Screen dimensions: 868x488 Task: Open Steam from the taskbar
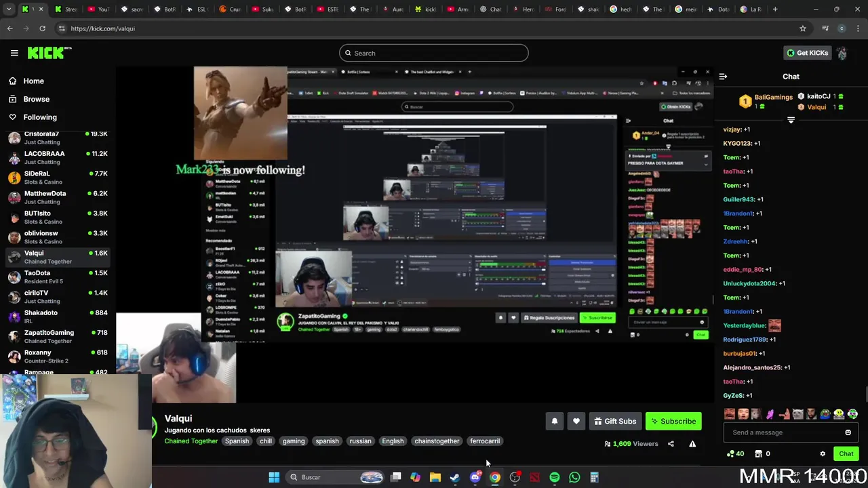(x=455, y=477)
